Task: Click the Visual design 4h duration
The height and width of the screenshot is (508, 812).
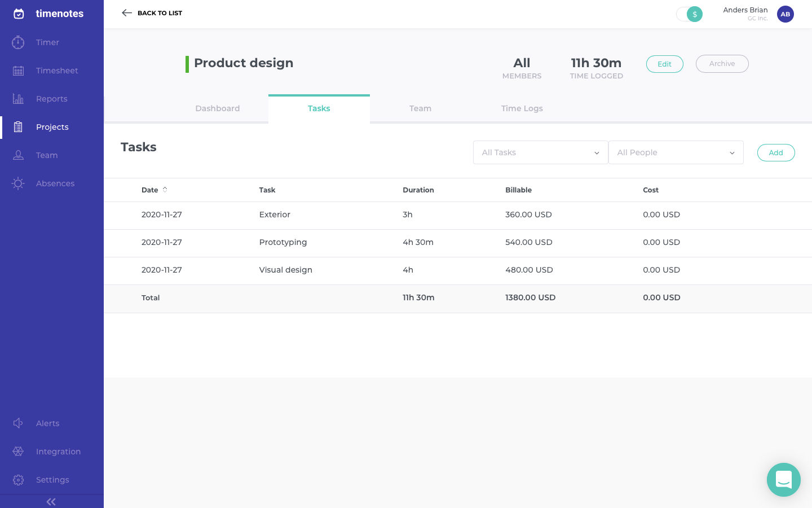Action: (408, 270)
